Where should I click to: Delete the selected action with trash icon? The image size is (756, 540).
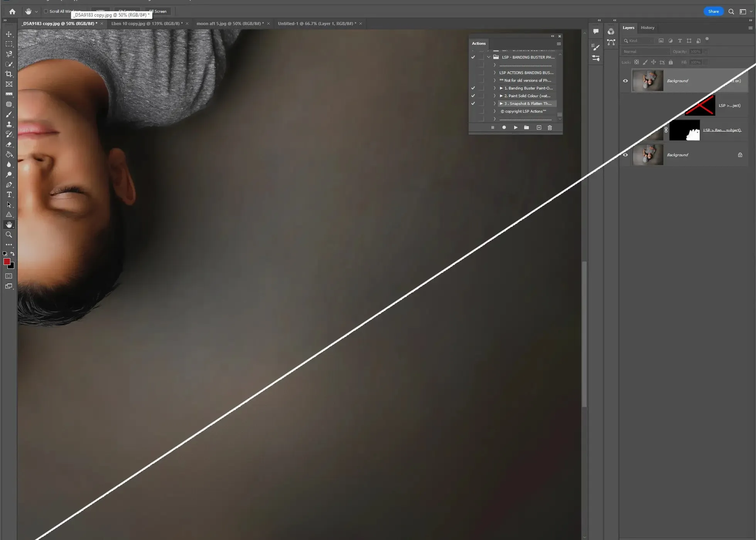coord(550,127)
